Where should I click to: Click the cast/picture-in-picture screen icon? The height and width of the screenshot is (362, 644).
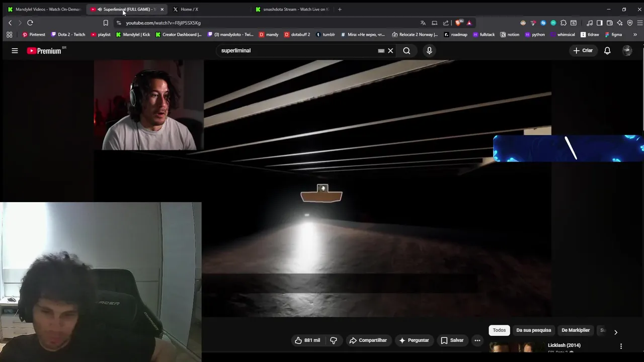pos(434,23)
